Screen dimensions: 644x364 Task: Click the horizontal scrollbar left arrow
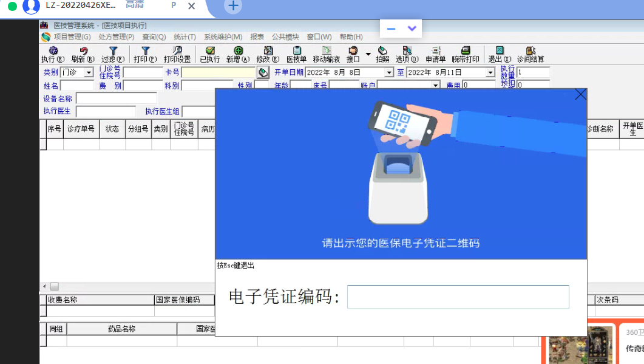point(44,286)
